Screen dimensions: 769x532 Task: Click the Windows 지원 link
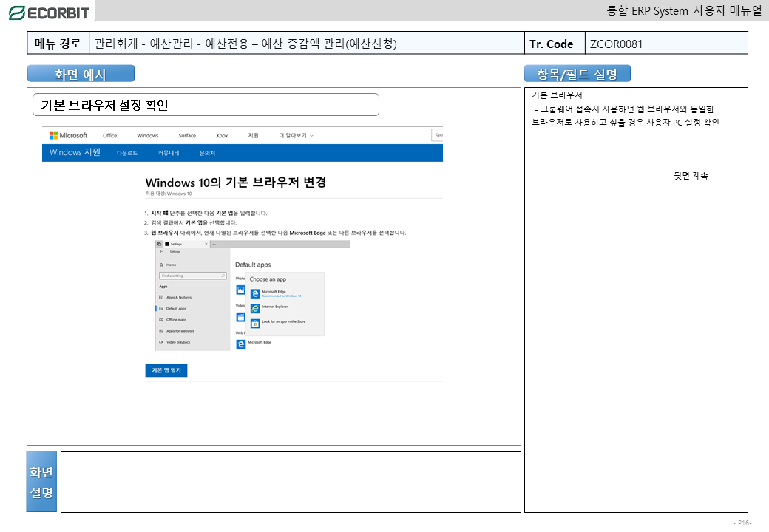coord(75,153)
